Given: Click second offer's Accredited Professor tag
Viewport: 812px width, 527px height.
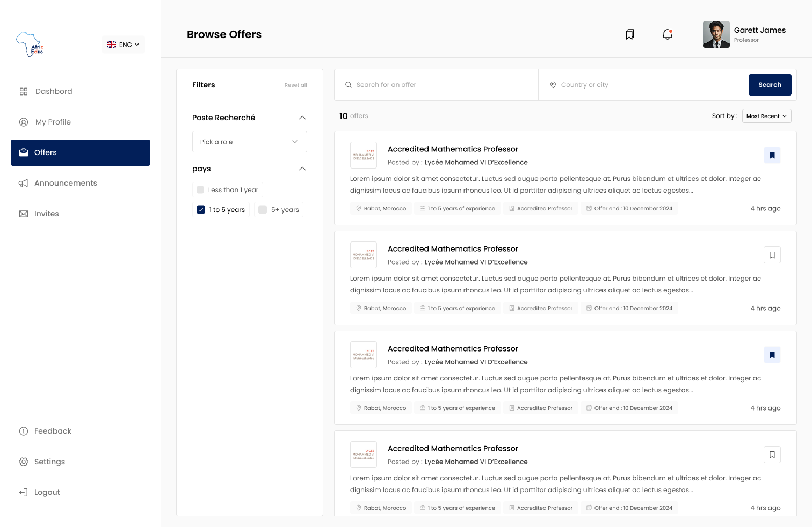Looking at the screenshot, I should pyautogui.click(x=541, y=308).
